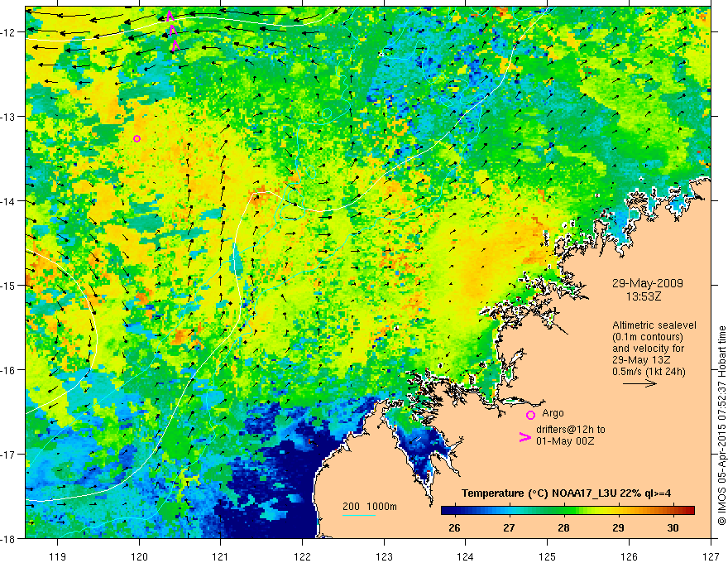
Task: Click latitude axis label '-16'
Action: 8,370
